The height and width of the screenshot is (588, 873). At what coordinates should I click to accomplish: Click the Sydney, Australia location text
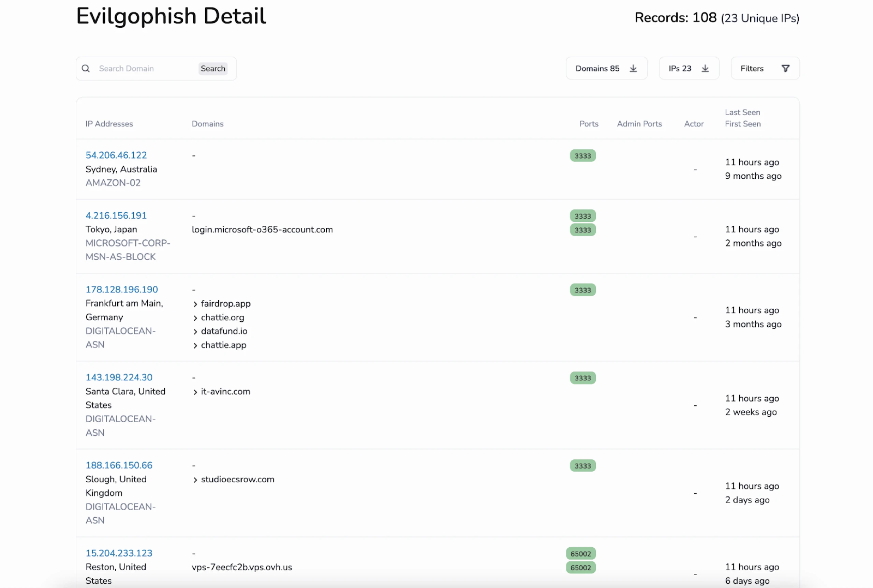click(121, 169)
